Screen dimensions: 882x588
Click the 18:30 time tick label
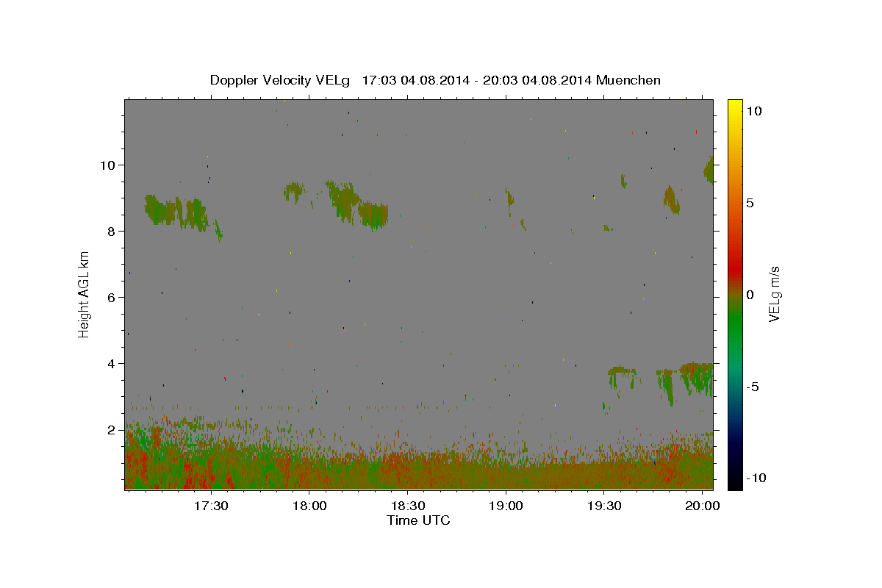(x=407, y=506)
